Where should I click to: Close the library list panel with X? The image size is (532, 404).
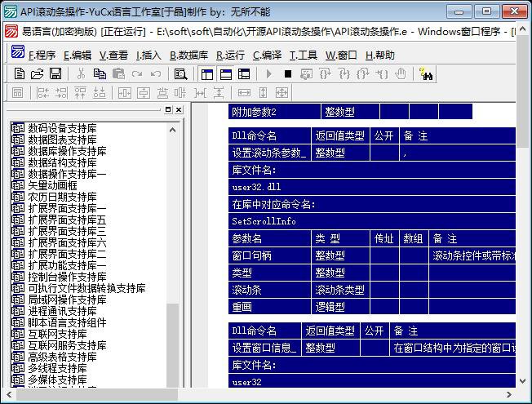coord(180,110)
